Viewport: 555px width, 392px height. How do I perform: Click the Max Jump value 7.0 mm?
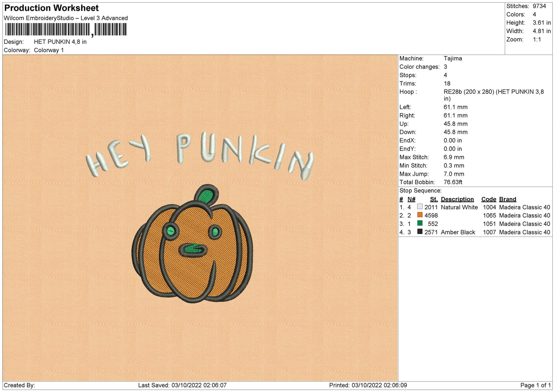[x=454, y=174]
